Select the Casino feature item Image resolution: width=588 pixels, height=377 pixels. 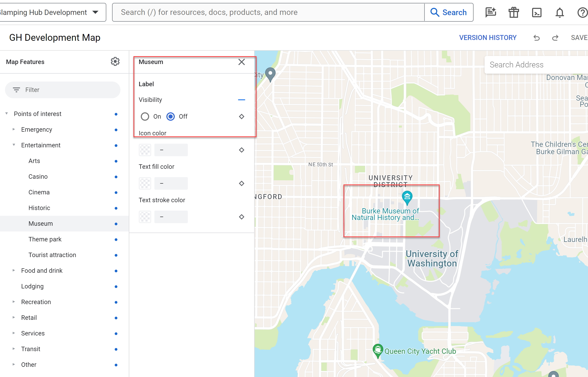(38, 176)
